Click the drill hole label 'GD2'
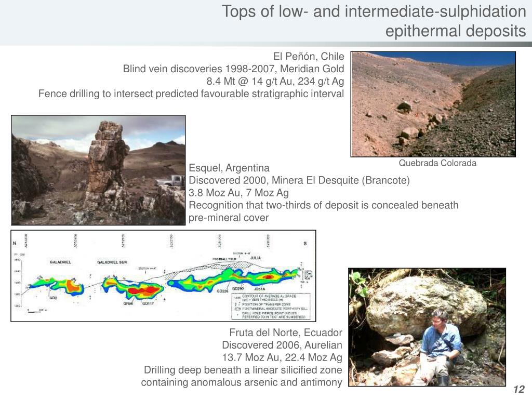 [53, 298]
